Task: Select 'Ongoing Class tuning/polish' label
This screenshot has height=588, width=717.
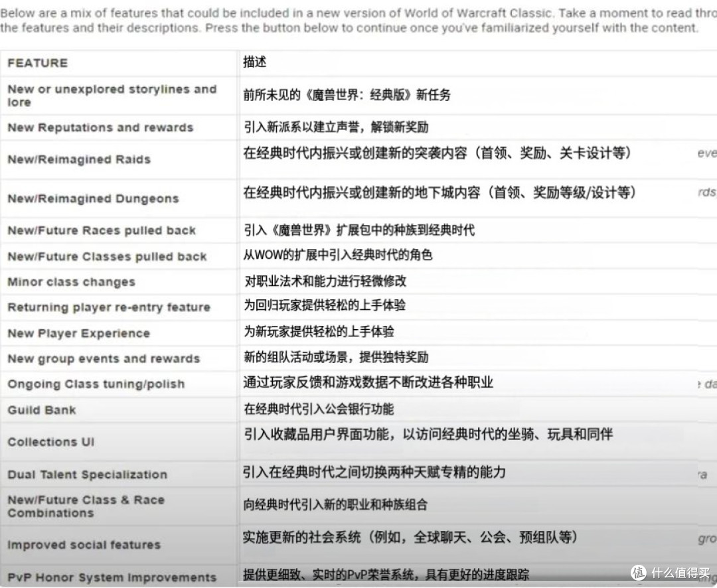Action: pyautogui.click(x=96, y=384)
